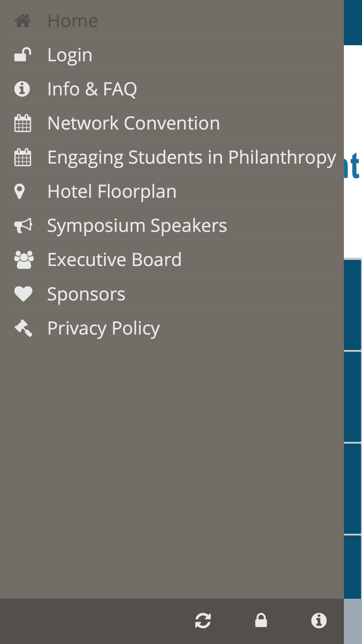Open the Sponsors menu item
The height and width of the screenshot is (644, 362).
tap(86, 294)
